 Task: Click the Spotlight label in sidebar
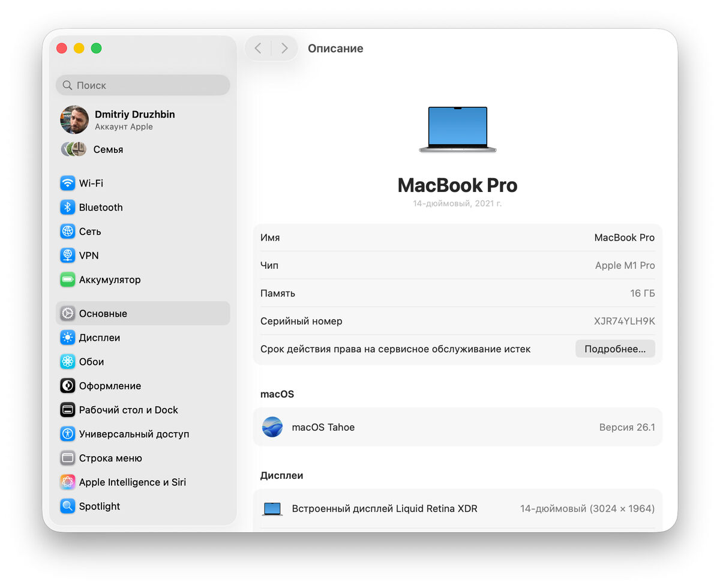pyautogui.click(x=100, y=506)
